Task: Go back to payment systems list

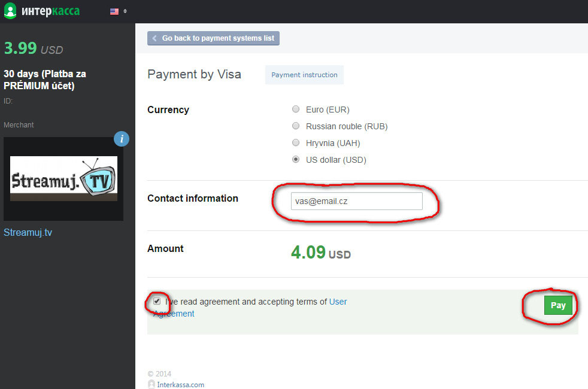Action: click(213, 38)
